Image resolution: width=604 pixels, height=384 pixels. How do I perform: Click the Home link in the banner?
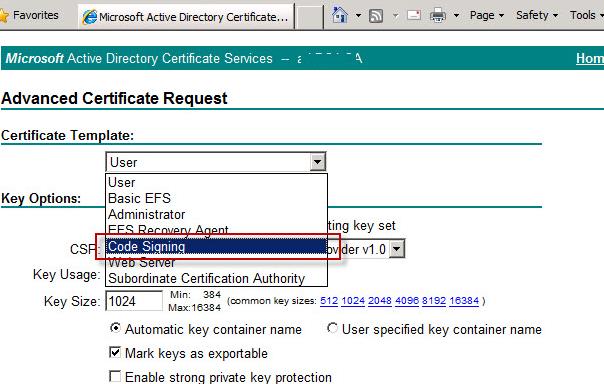590,59
